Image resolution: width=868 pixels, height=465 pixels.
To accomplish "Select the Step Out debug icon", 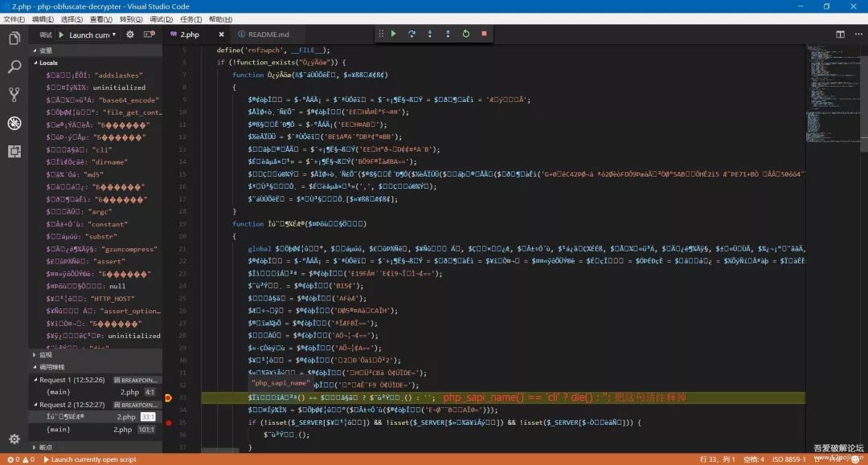I will (x=448, y=34).
